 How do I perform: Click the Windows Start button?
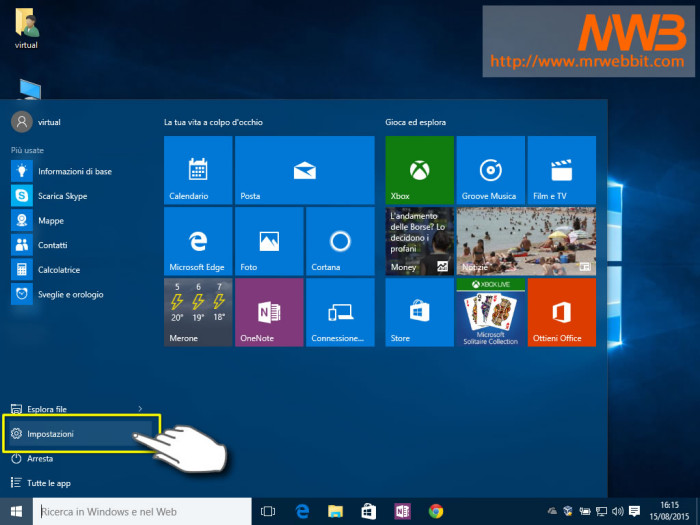pyautogui.click(x=16, y=511)
